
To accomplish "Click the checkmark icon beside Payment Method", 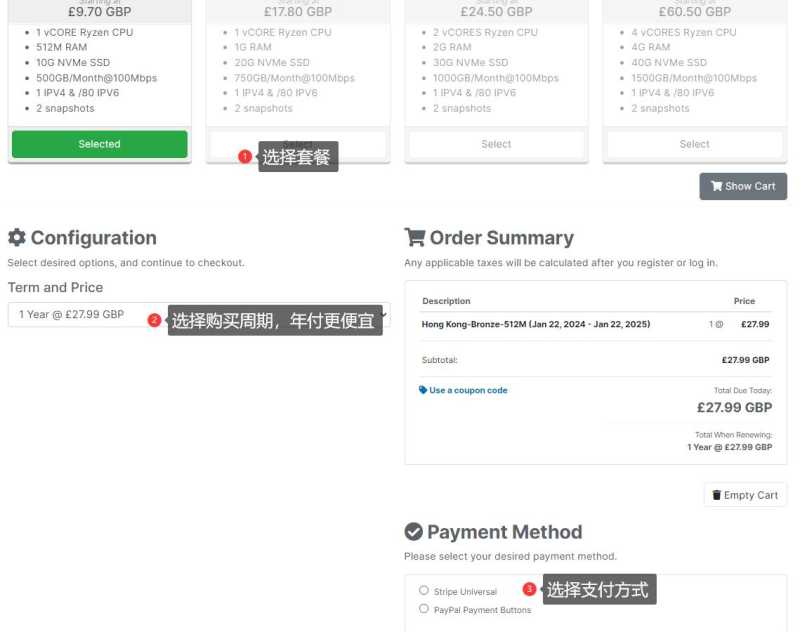I will point(412,532).
